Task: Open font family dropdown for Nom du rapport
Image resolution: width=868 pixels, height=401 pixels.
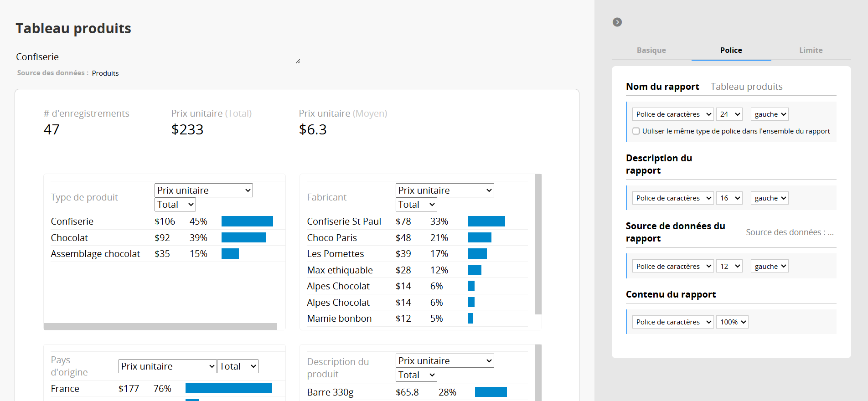Action: (673, 114)
